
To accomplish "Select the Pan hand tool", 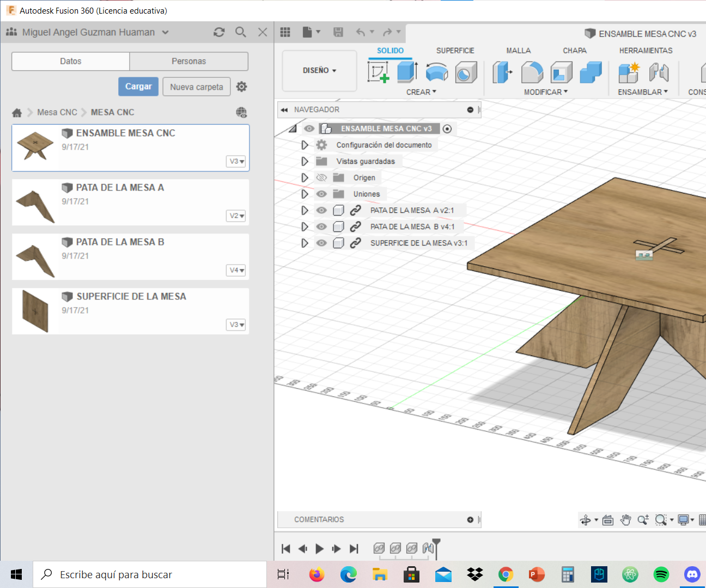I will point(625,520).
